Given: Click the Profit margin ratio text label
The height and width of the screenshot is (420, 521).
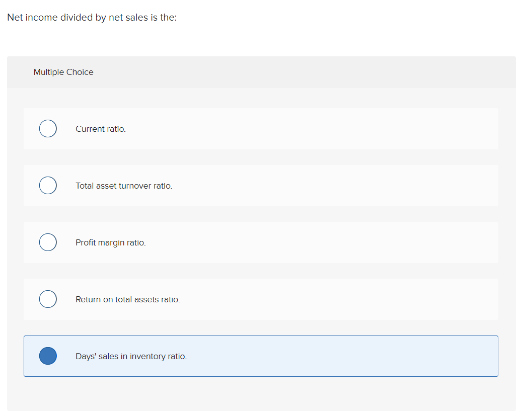Looking at the screenshot, I should [x=111, y=242].
